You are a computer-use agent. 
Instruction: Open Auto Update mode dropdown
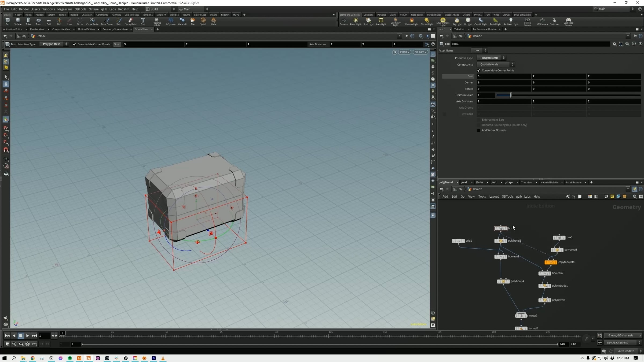tap(628, 351)
